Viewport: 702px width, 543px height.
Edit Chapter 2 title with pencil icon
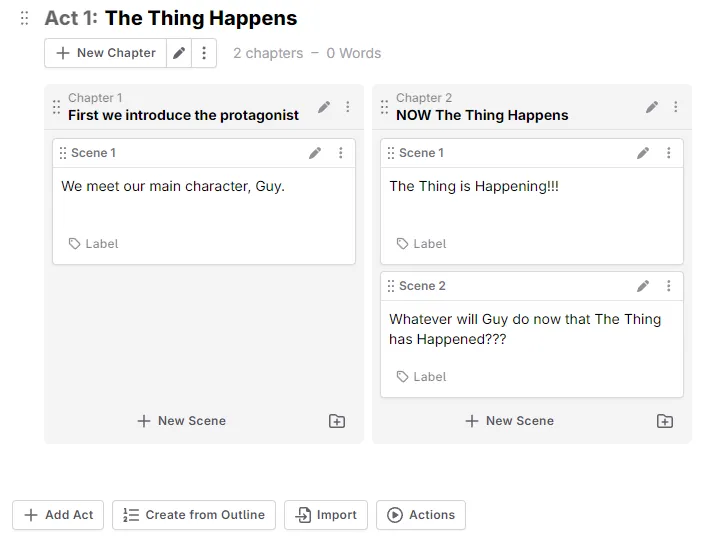pyautogui.click(x=652, y=107)
